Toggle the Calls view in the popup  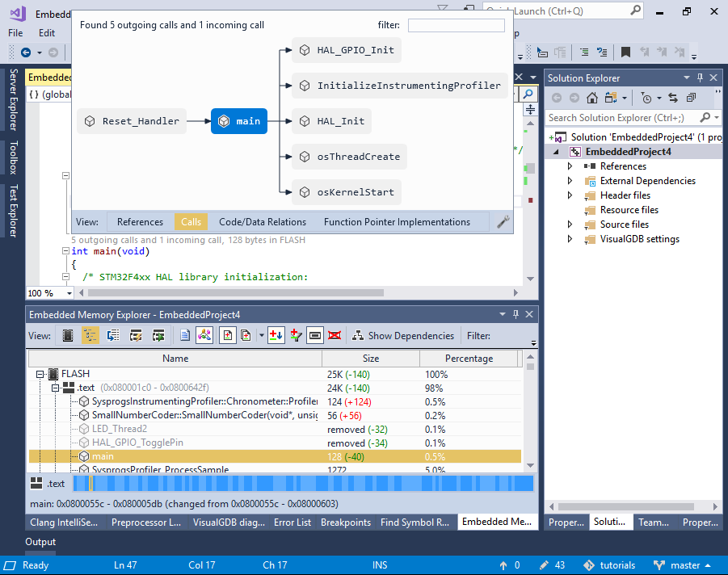click(191, 222)
